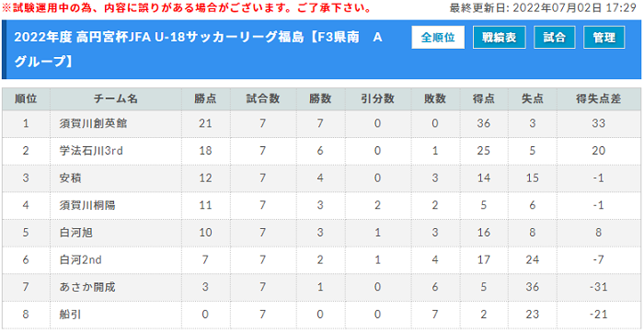This screenshot has width=644, height=333.
Task: Click team name 白河2nd
Action: point(81,260)
